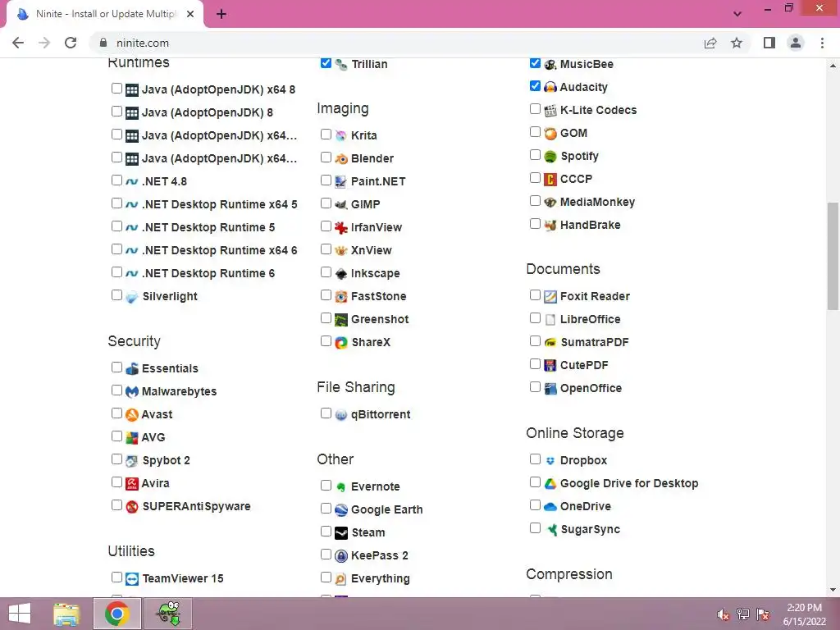Click the Java (AdoptOpenJDK) x64 8 label
840x630 pixels.
[218, 90]
